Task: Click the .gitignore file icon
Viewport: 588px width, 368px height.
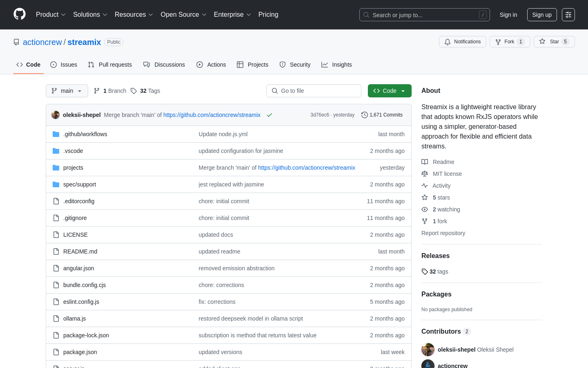Action: coord(56,218)
